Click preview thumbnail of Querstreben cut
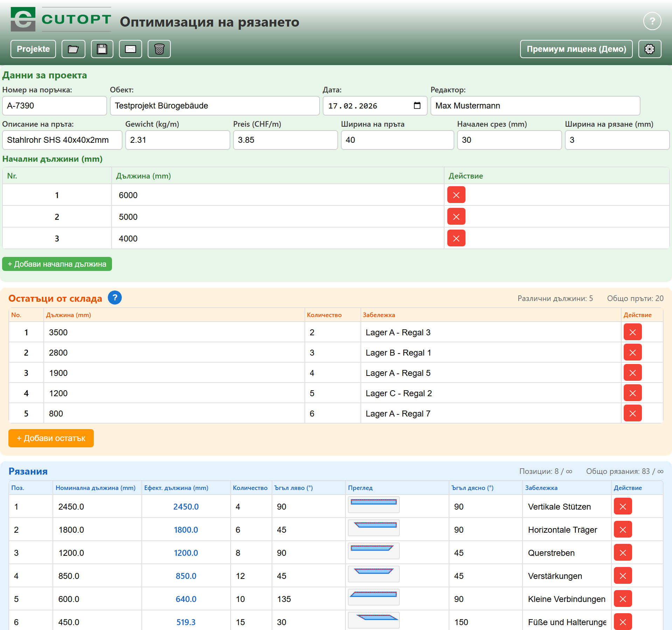The height and width of the screenshot is (630, 672). (374, 551)
